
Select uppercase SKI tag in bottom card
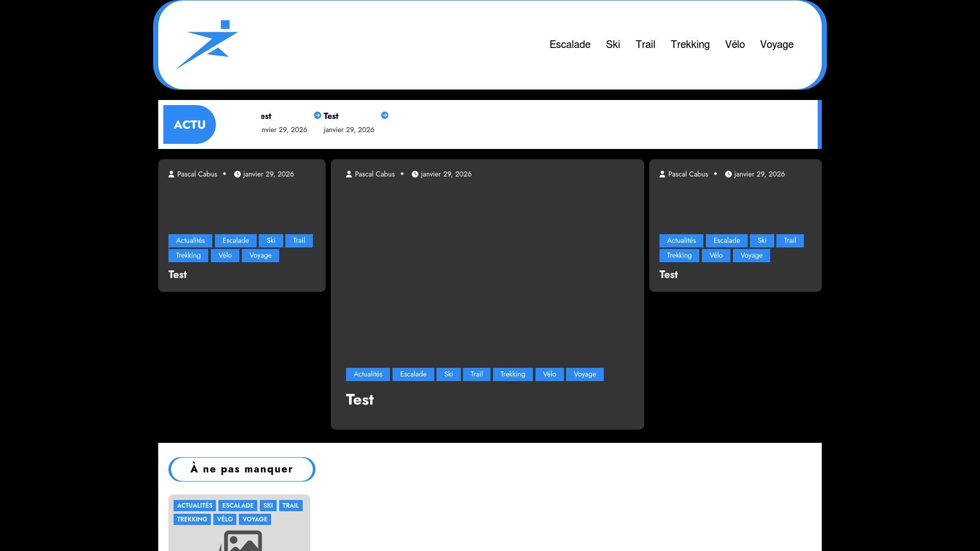pos(268,506)
